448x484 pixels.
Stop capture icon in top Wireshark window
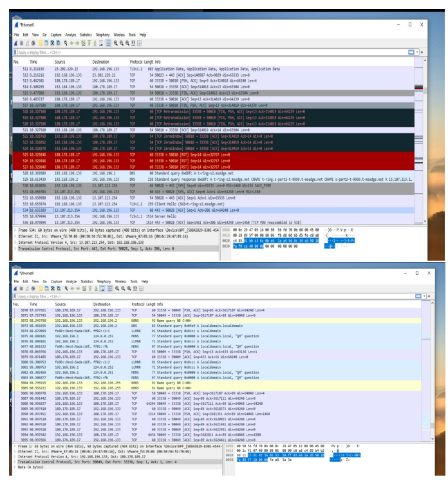pos(21,43)
